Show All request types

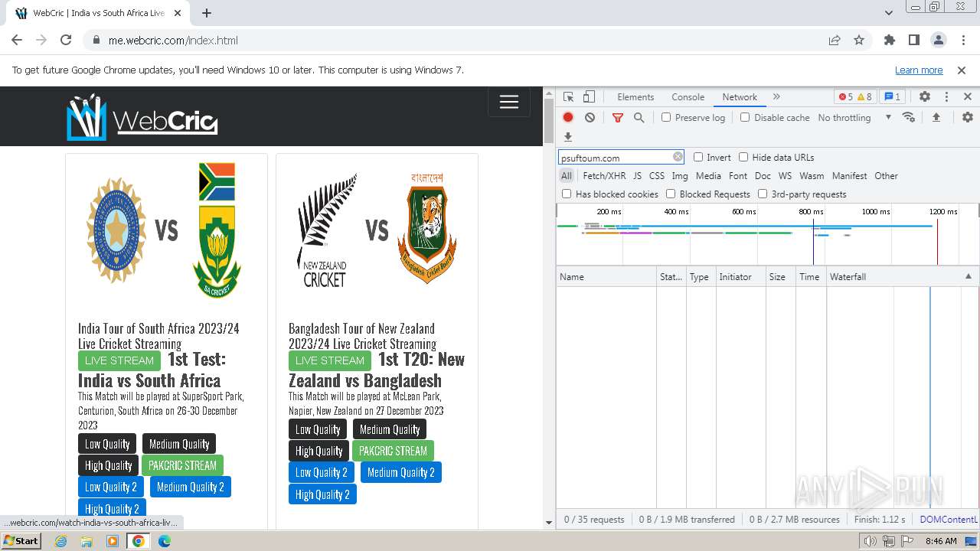click(567, 175)
